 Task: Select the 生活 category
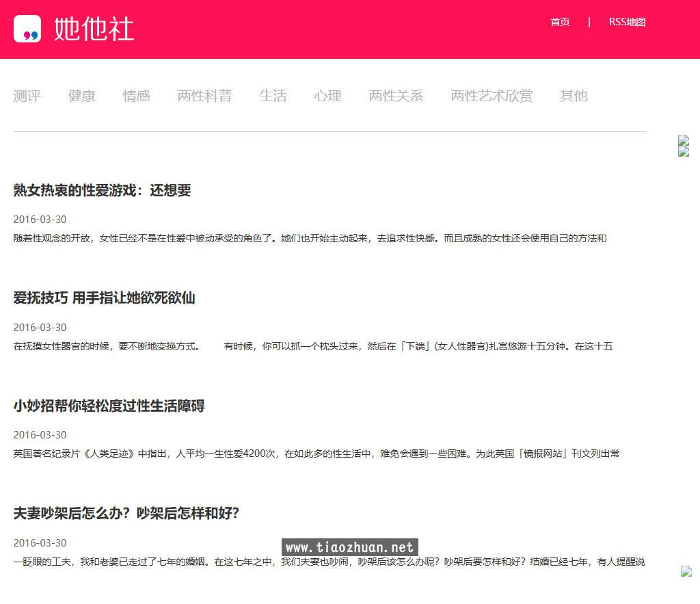pos(273,96)
